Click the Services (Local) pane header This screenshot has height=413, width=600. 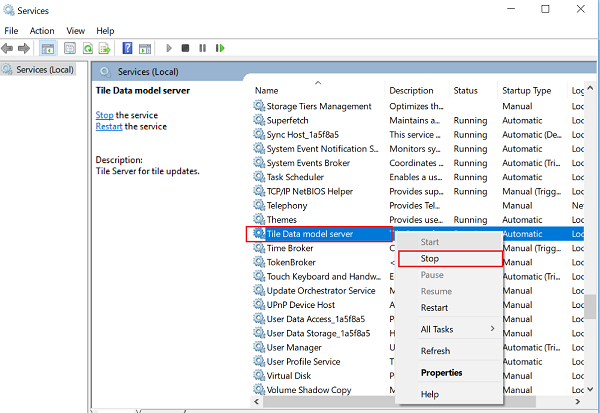148,72
